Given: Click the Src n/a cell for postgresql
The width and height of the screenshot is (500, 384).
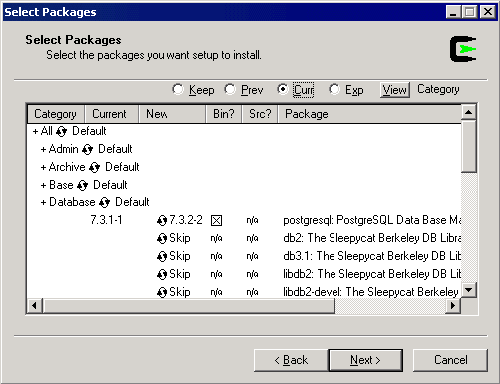Looking at the screenshot, I should click(252, 220).
